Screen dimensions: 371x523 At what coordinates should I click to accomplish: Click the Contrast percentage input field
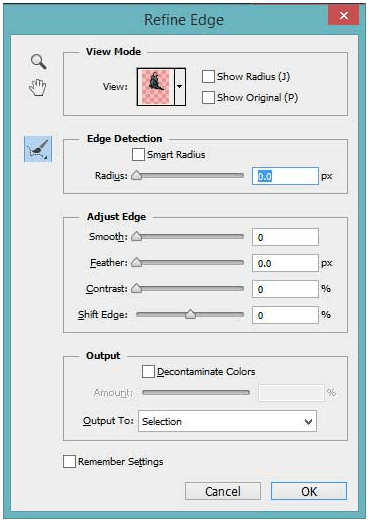pos(285,289)
